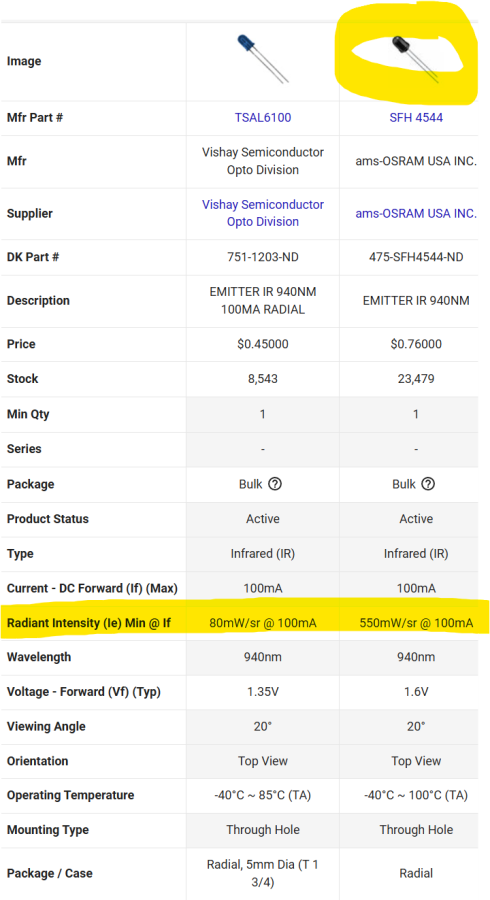Click the Current - DC Forward (If) (Max) label
Screen dimensions: 490x900
92,588
